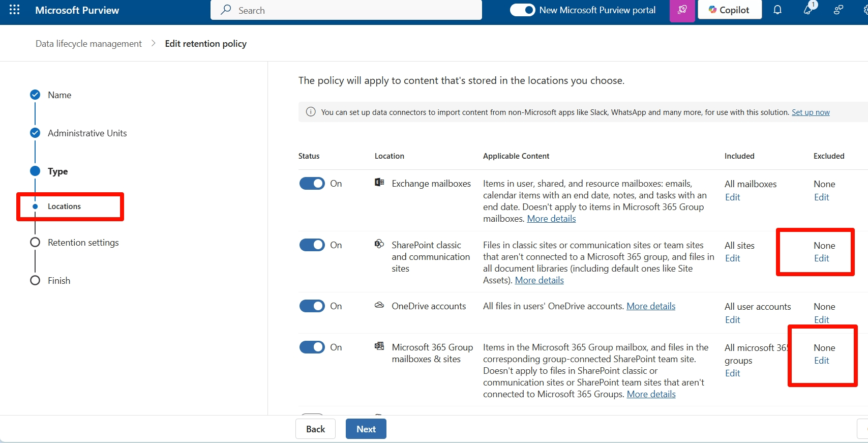Toggle OneDrive accounts status off

(x=312, y=306)
